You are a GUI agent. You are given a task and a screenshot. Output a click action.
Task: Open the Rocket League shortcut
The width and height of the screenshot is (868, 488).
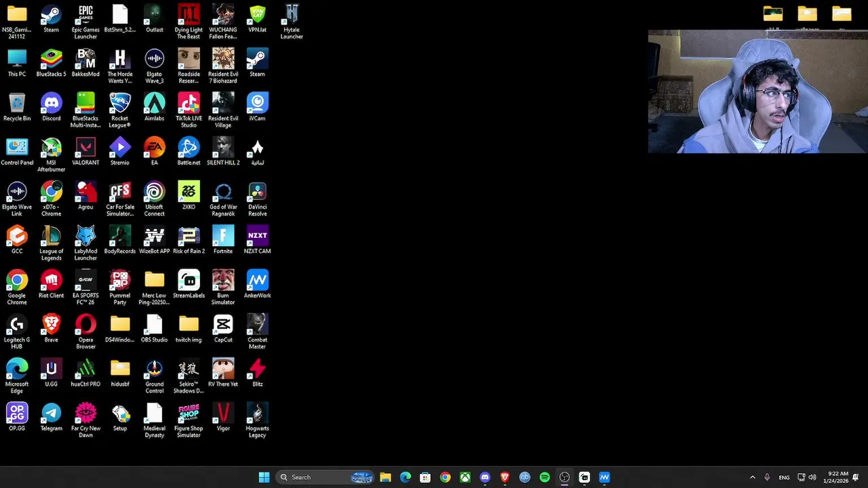click(x=120, y=110)
